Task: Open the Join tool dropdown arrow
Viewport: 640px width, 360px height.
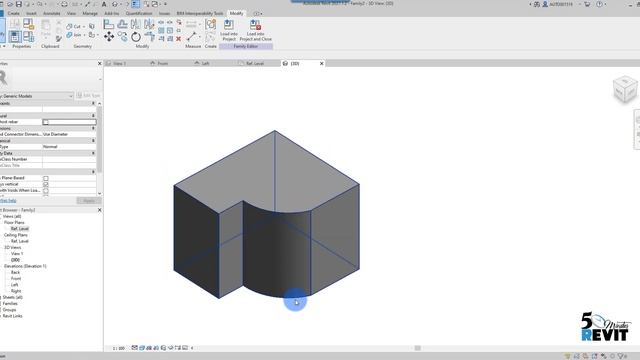Action: 84,35
